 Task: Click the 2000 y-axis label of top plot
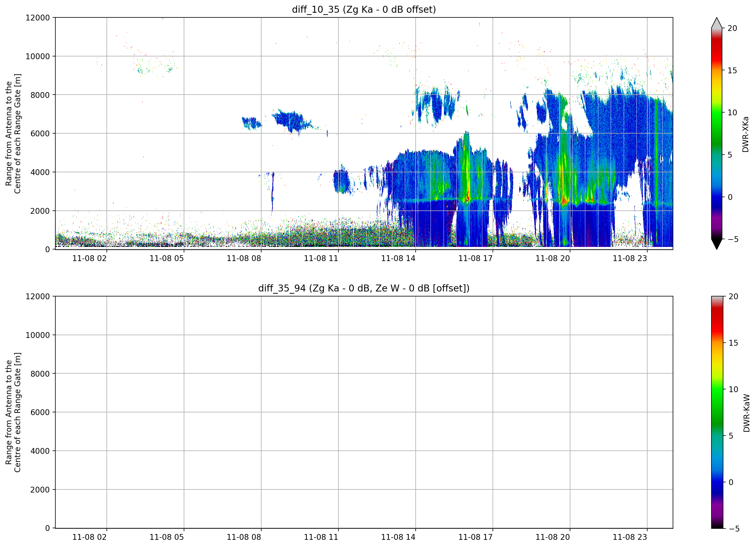40,211
